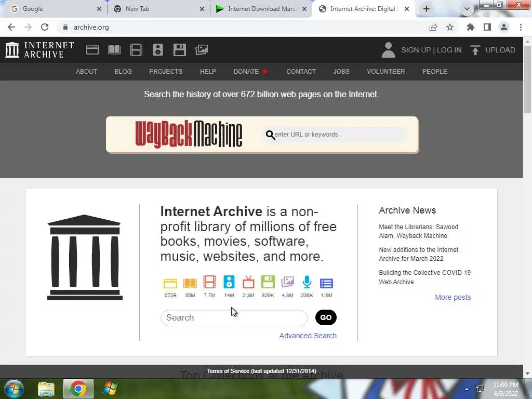Open the Video film icon in top bar
This screenshot has width=532, height=399.
(x=136, y=50)
